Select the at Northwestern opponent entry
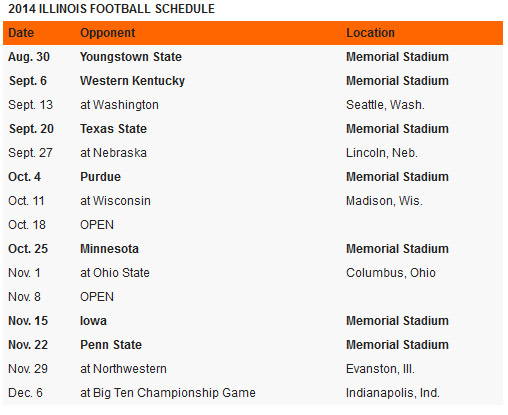The width and height of the screenshot is (508, 415). (123, 369)
